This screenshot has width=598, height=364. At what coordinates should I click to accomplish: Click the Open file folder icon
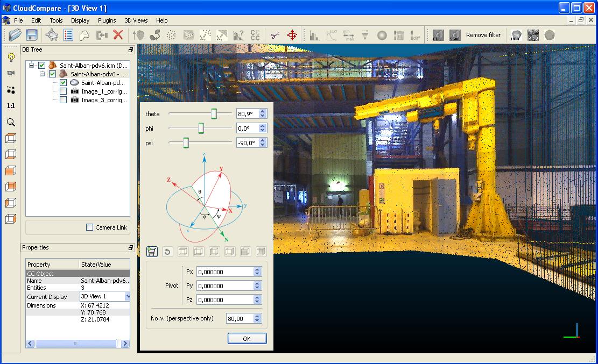click(15, 35)
